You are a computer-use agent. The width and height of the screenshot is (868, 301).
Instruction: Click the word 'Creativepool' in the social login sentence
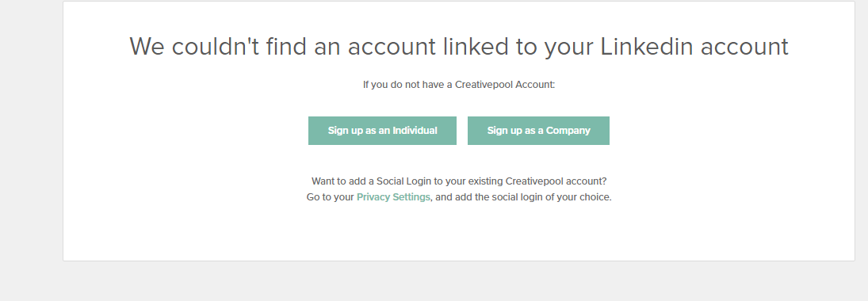pos(532,181)
